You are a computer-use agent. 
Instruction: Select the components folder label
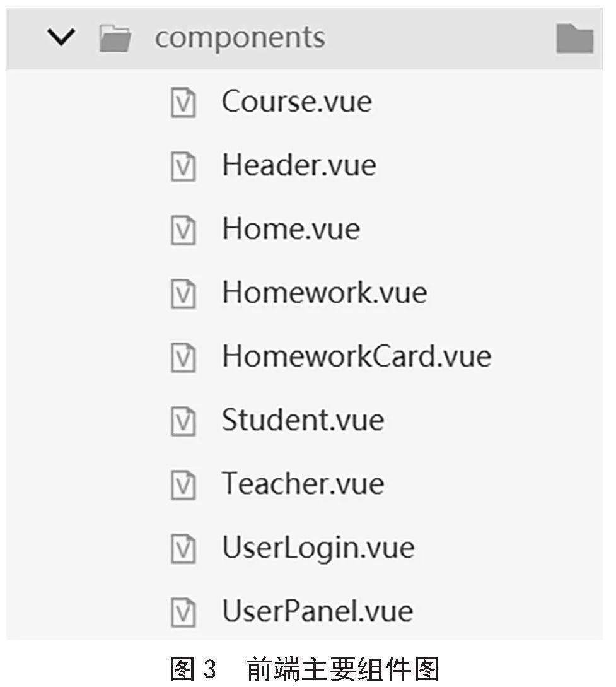(240, 38)
